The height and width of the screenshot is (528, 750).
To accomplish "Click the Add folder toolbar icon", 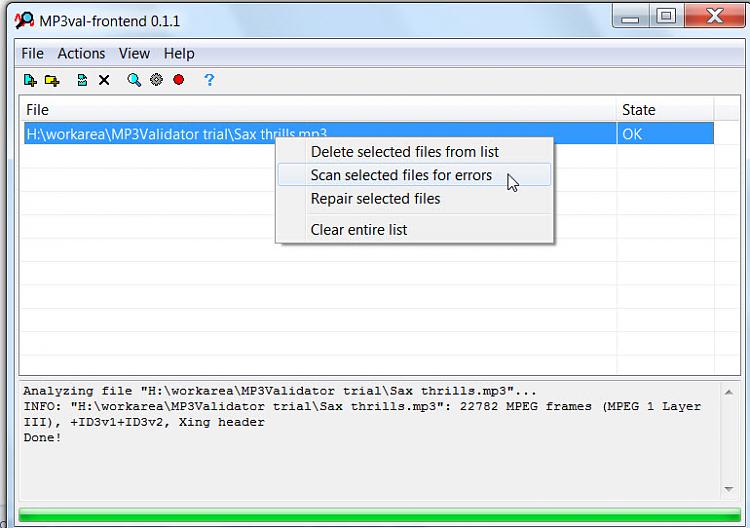I will click(x=52, y=80).
